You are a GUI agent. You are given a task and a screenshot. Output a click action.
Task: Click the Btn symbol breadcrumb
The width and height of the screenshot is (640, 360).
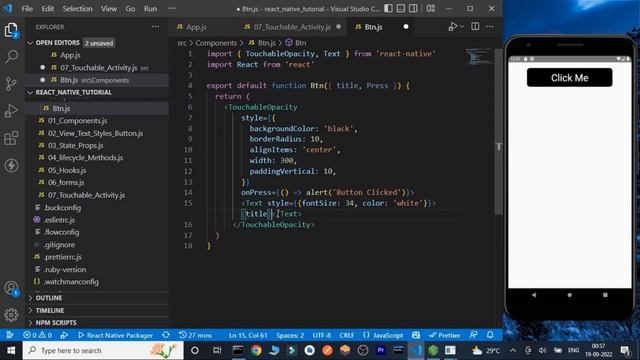click(x=296, y=43)
